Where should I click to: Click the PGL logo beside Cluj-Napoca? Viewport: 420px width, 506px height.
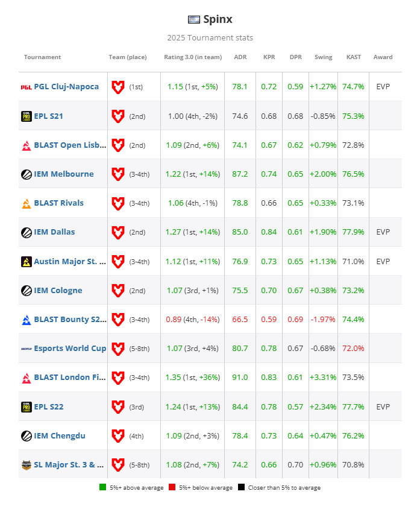coord(26,87)
